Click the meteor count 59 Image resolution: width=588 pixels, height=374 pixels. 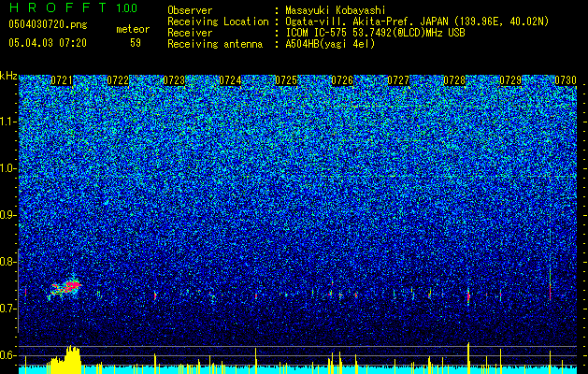136,43
